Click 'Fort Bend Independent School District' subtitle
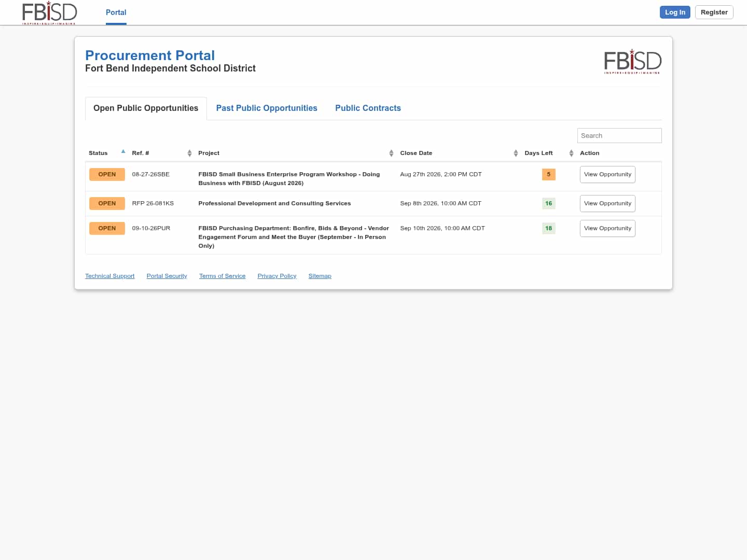Screen dimensions: 747x560 click(x=170, y=68)
